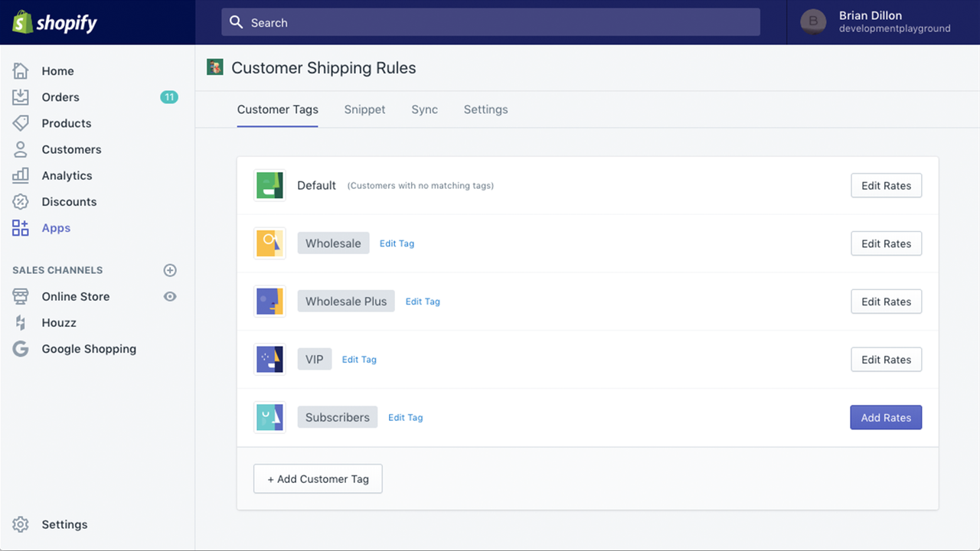
Task: Click the VIP tag label
Action: [315, 360]
